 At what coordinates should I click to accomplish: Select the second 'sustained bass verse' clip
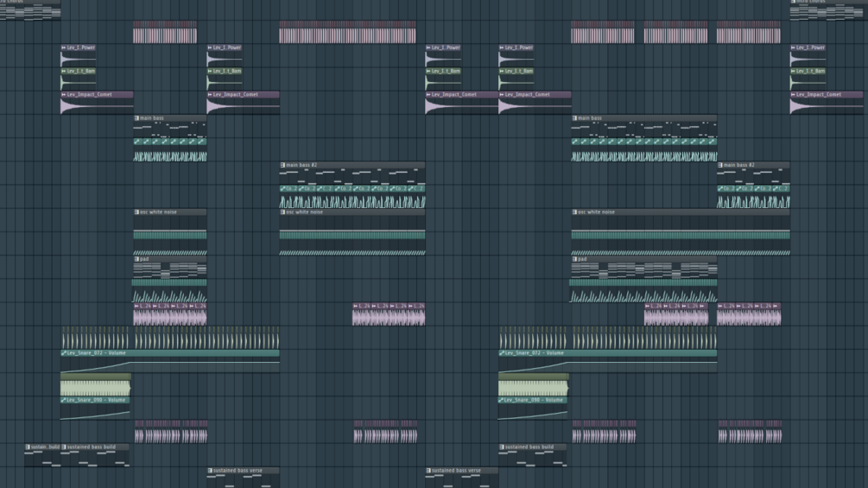(x=462, y=478)
